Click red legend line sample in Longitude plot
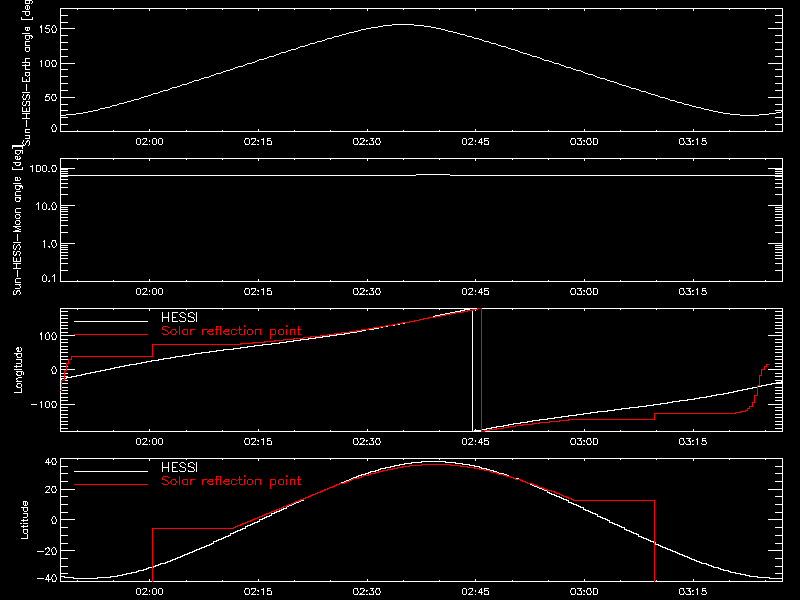This screenshot has width=800, height=600. tap(111, 335)
